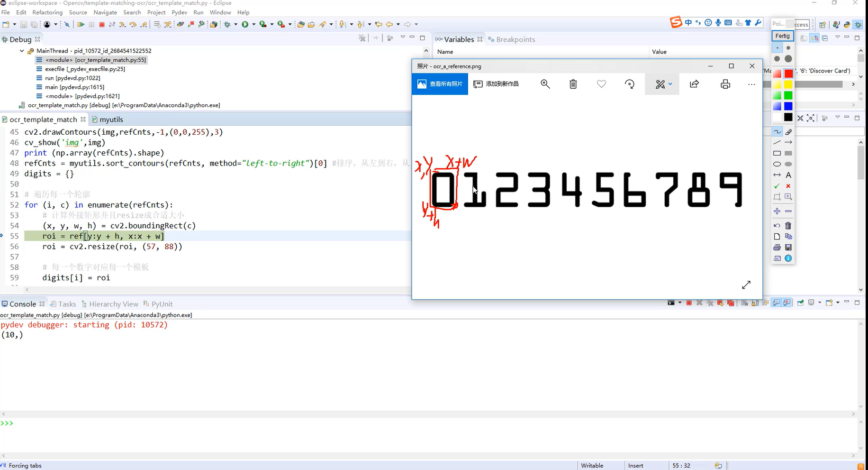Open the File menu
The width and height of the screenshot is (868, 470).
[x=6, y=12]
